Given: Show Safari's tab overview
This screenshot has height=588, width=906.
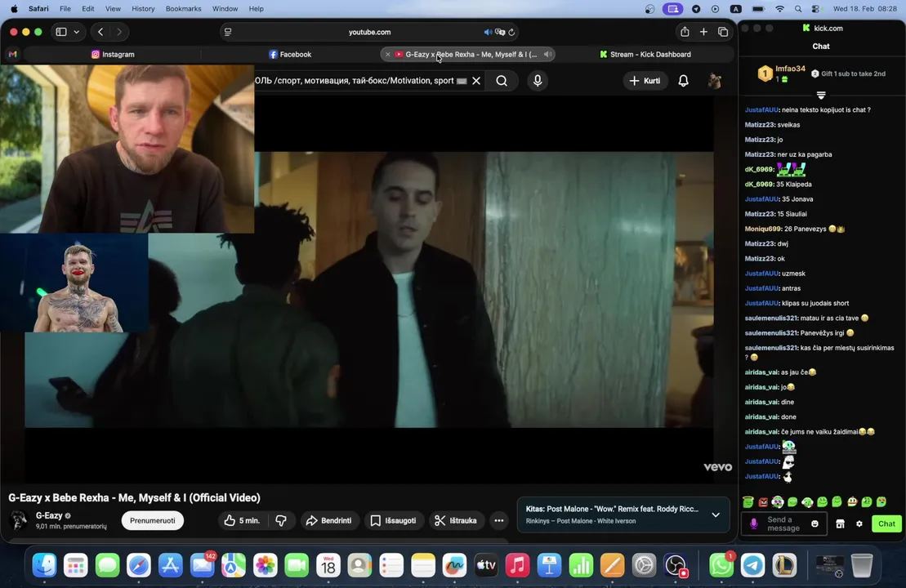Looking at the screenshot, I should coord(723,32).
